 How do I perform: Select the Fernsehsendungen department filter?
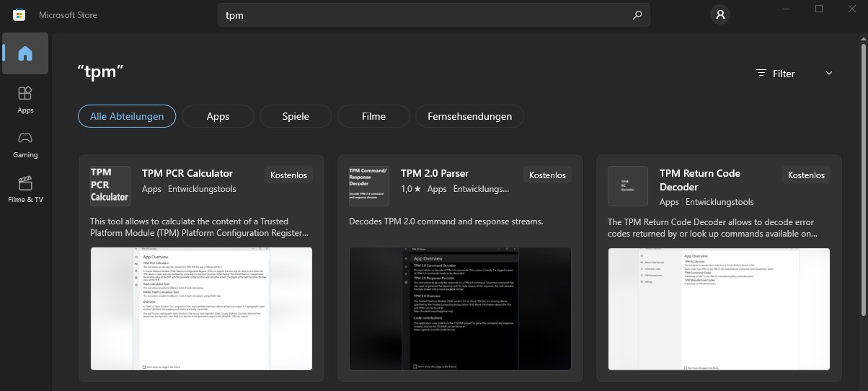(469, 116)
